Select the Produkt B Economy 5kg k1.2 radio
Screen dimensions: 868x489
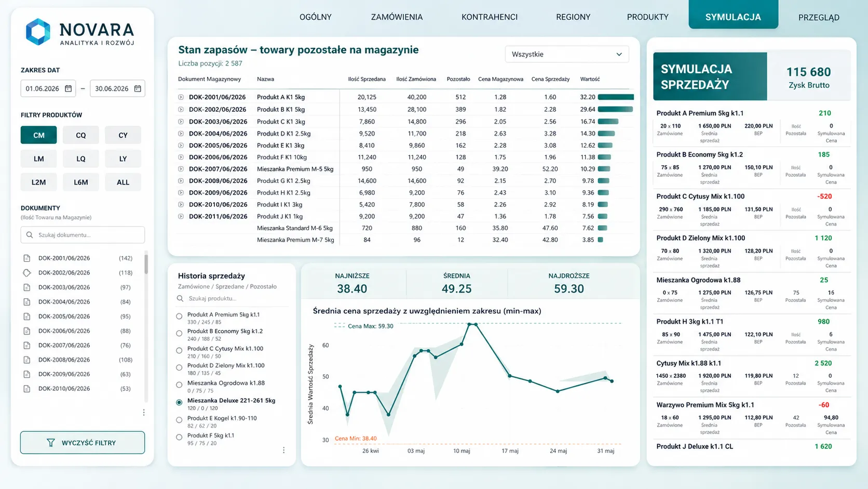tap(179, 334)
